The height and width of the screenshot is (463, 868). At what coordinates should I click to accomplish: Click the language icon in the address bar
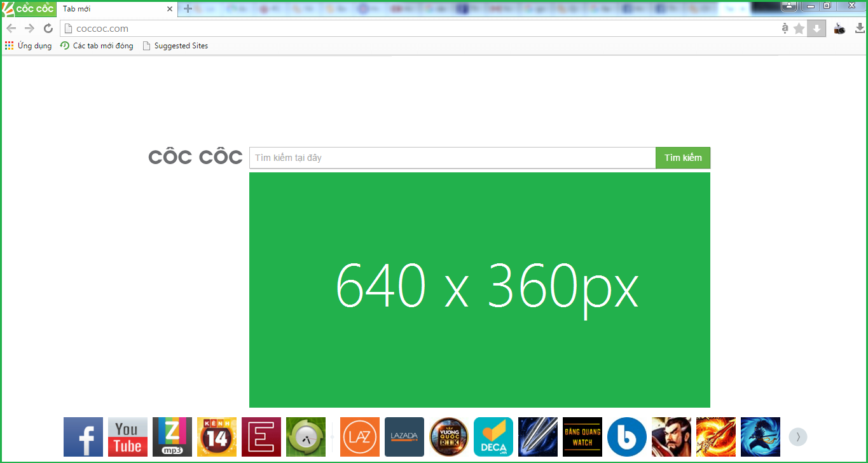tap(785, 28)
